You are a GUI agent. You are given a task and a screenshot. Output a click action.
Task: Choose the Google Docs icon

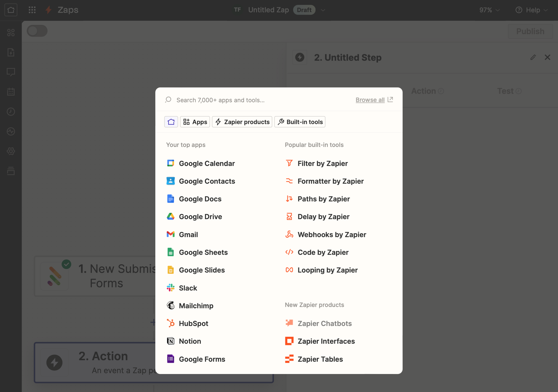click(x=170, y=199)
